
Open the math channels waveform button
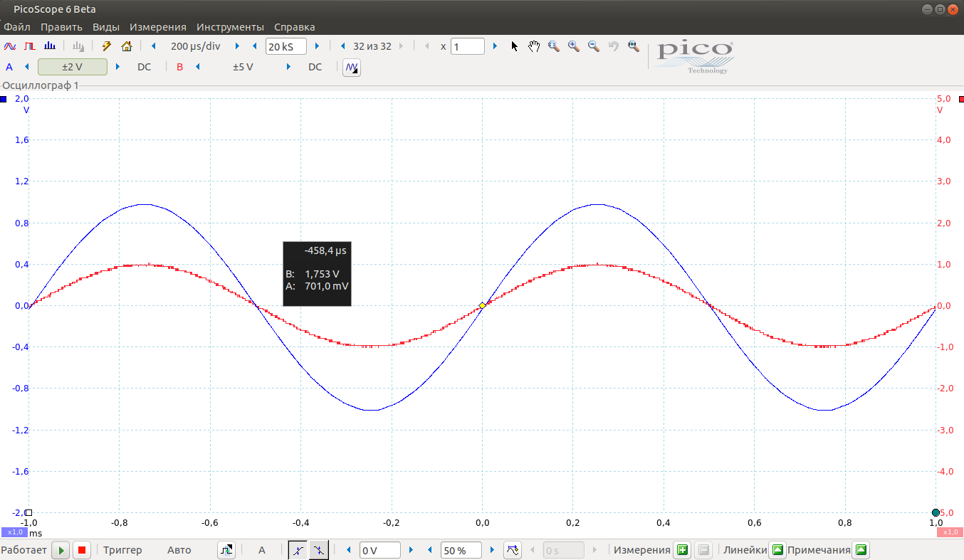[x=352, y=67]
